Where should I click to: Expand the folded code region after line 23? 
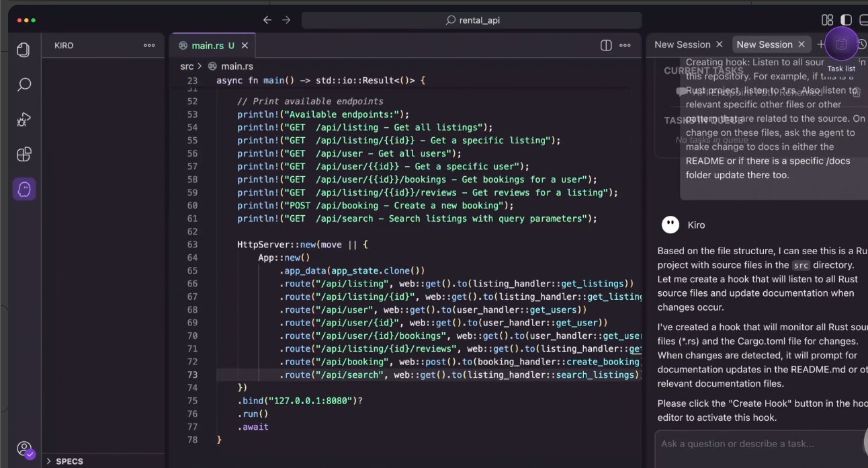point(206,80)
